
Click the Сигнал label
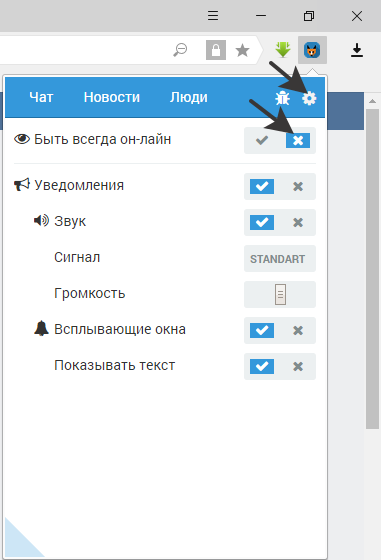[x=77, y=257]
